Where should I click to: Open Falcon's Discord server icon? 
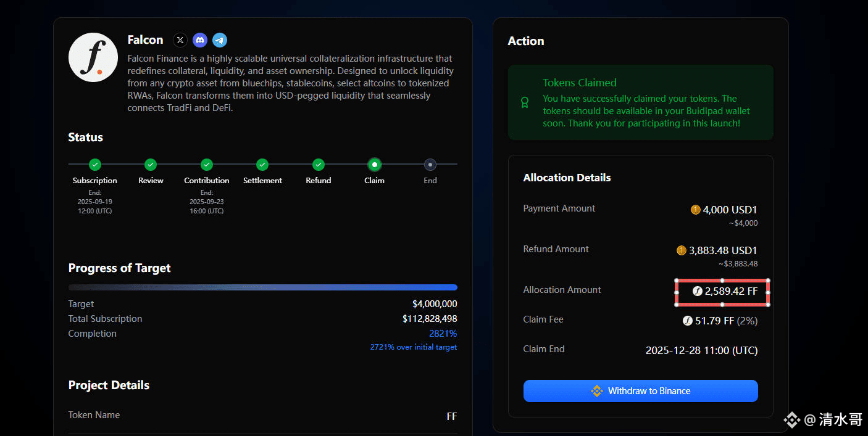point(200,40)
